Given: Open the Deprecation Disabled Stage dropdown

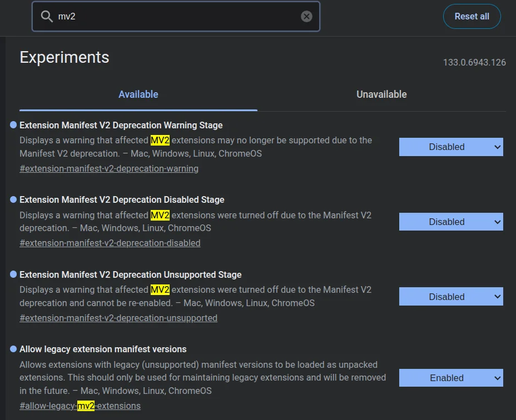Looking at the screenshot, I should (x=450, y=222).
